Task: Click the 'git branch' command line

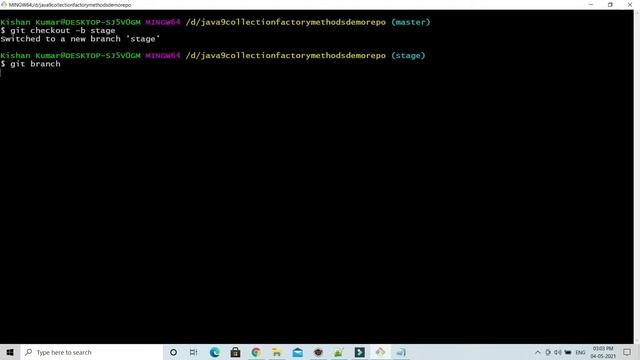Action: pyautogui.click(x=31, y=64)
